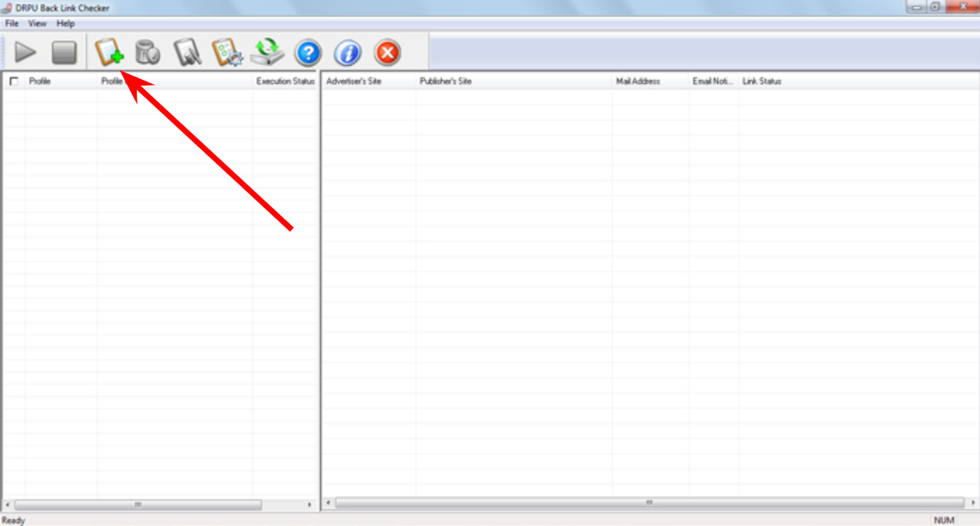Delete profile using the trash can icon
The height and width of the screenshot is (526, 980).
pyautogui.click(x=147, y=53)
